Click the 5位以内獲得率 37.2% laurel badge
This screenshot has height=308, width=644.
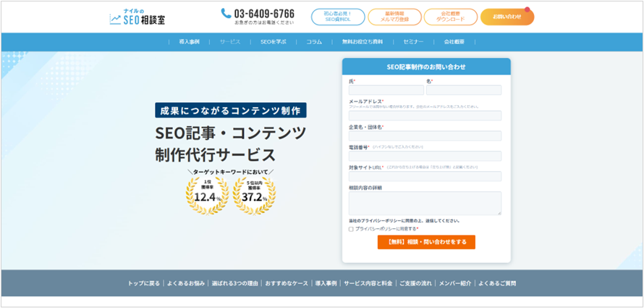(254, 196)
